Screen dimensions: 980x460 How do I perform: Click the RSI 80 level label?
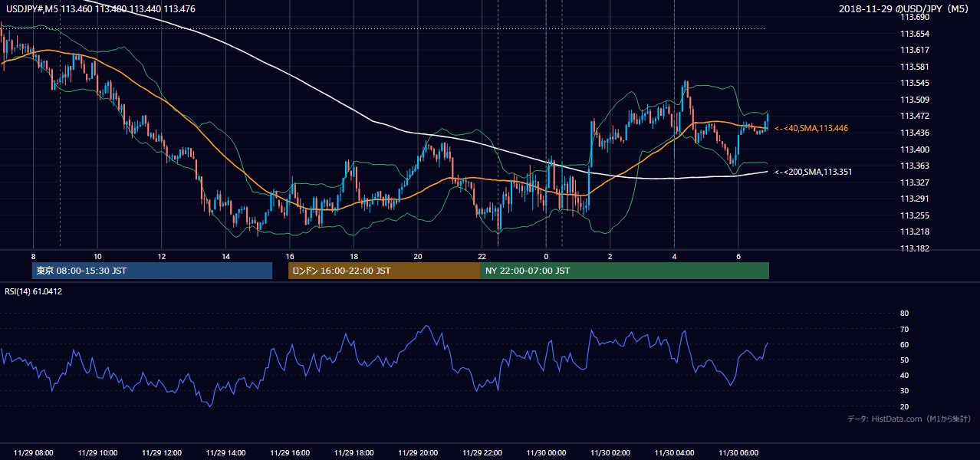(x=904, y=314)
